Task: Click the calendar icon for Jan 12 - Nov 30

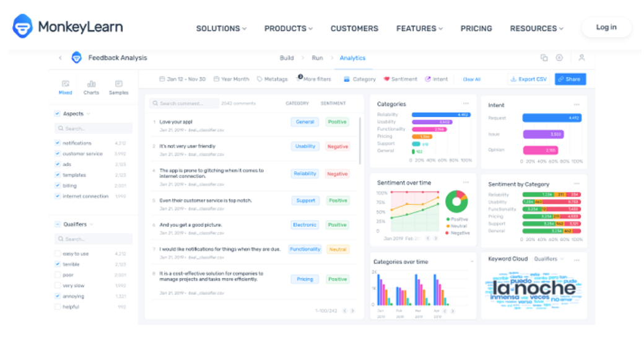Action: pos(162,79)
